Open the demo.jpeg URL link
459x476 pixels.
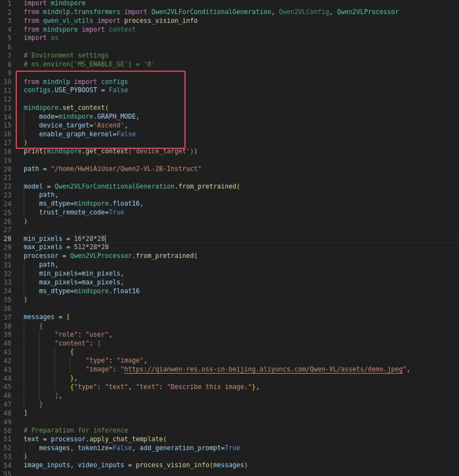coord(263,369)
